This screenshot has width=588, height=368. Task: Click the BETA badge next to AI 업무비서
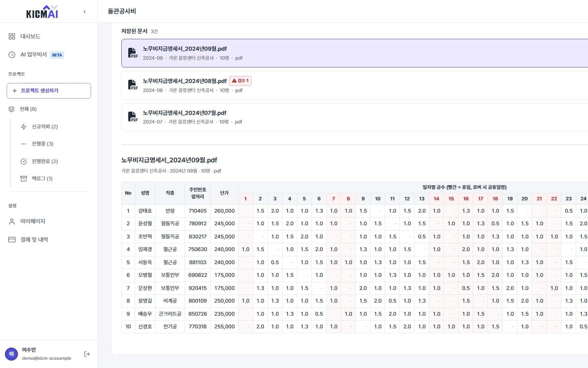[57, 55]
